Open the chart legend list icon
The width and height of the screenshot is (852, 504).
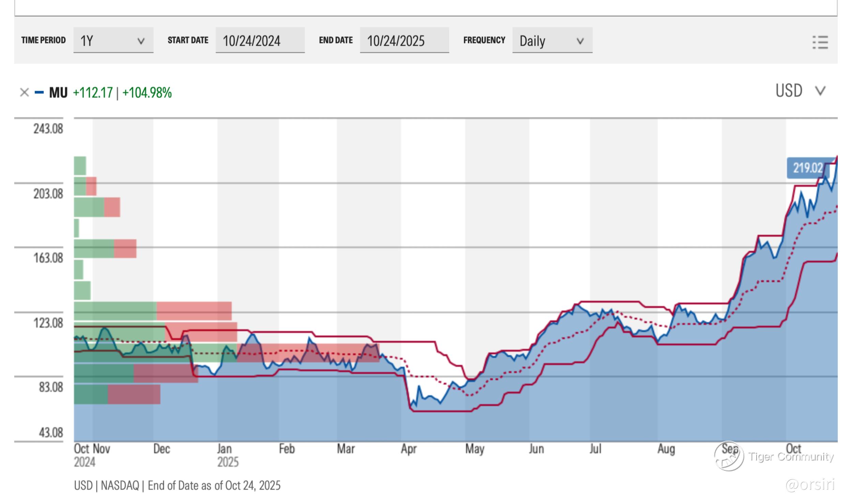click(x=820, y=42)
